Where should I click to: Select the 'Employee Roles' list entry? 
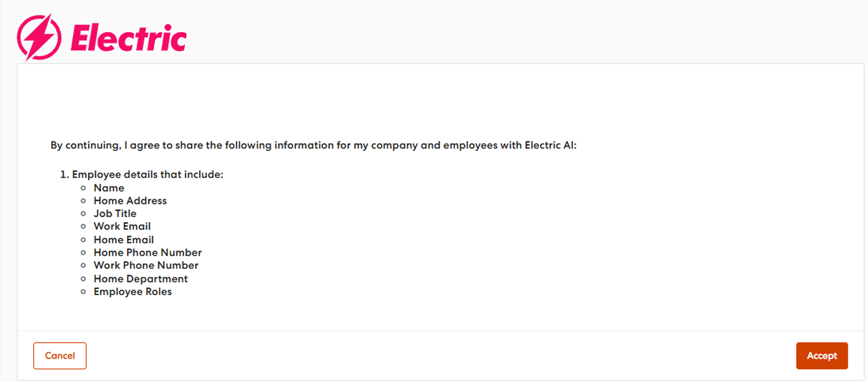133,292
